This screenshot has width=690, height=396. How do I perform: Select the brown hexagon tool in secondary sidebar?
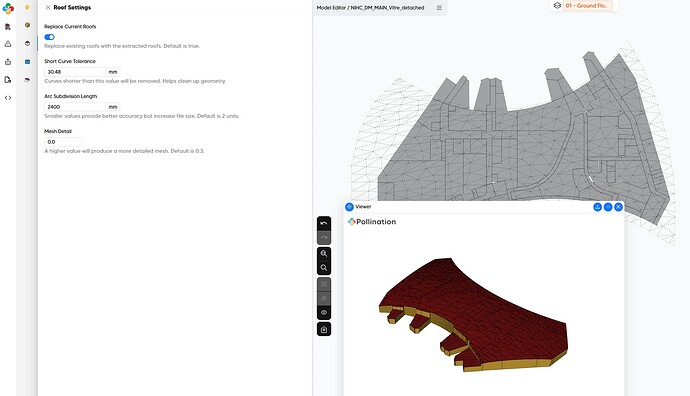(27, 25)
